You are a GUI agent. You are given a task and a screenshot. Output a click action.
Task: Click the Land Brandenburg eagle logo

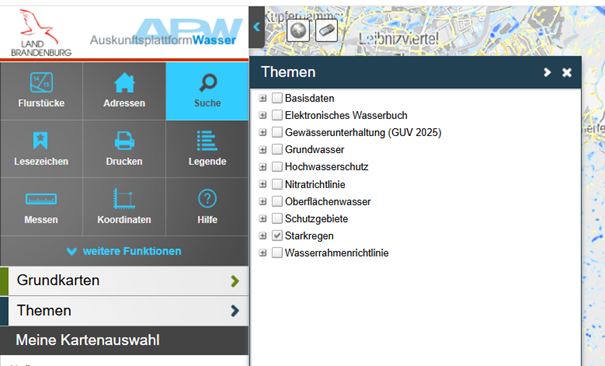click(41, 33)
